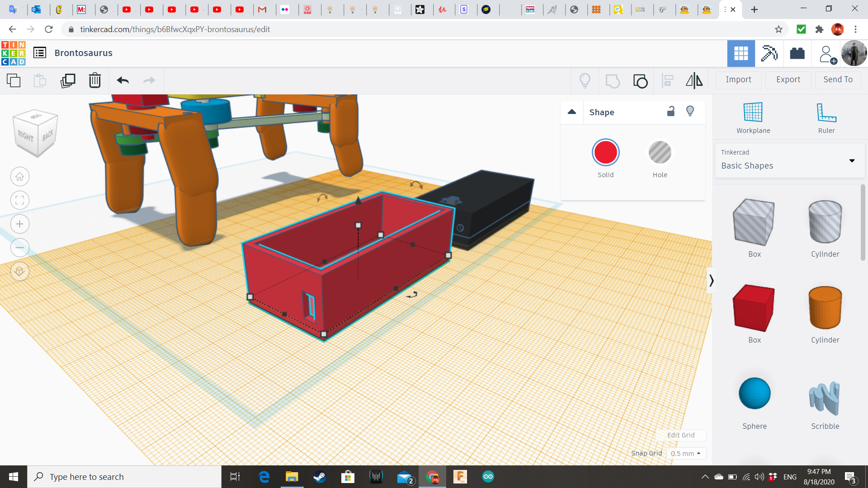Open the Blocks mode pickaxe icon
The width and height of the screenshot is (868, 488).
(769, 53)
